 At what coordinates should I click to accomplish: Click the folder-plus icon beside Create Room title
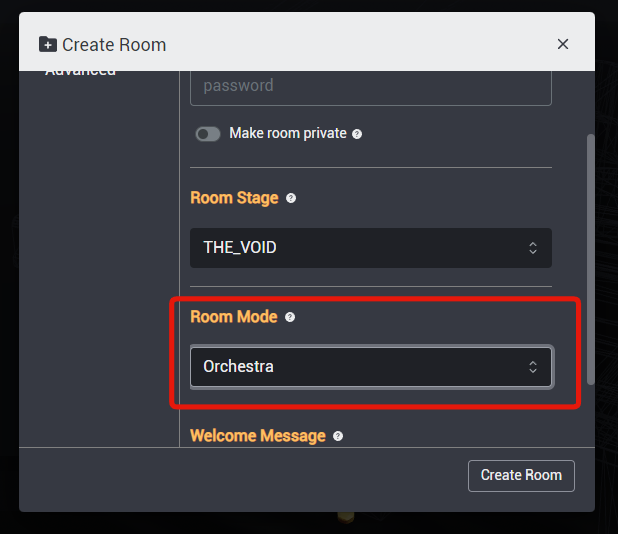pyautogui.click(x=48, y=44)
